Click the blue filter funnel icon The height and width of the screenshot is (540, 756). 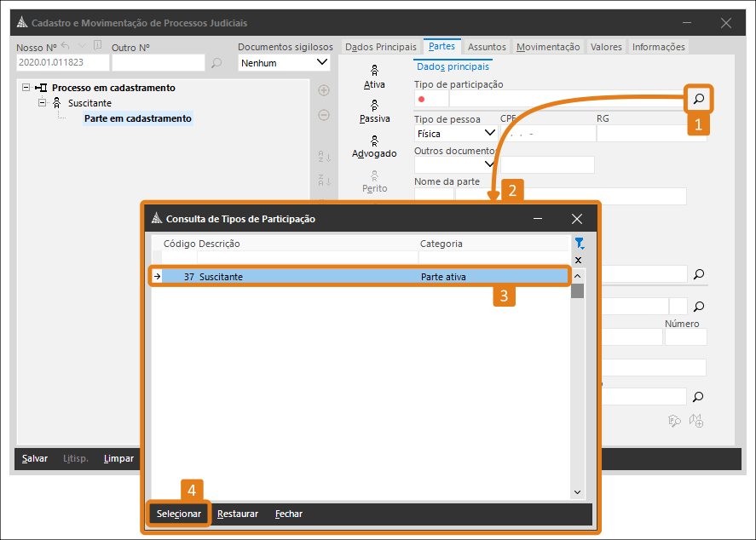(x=579, y=244)
